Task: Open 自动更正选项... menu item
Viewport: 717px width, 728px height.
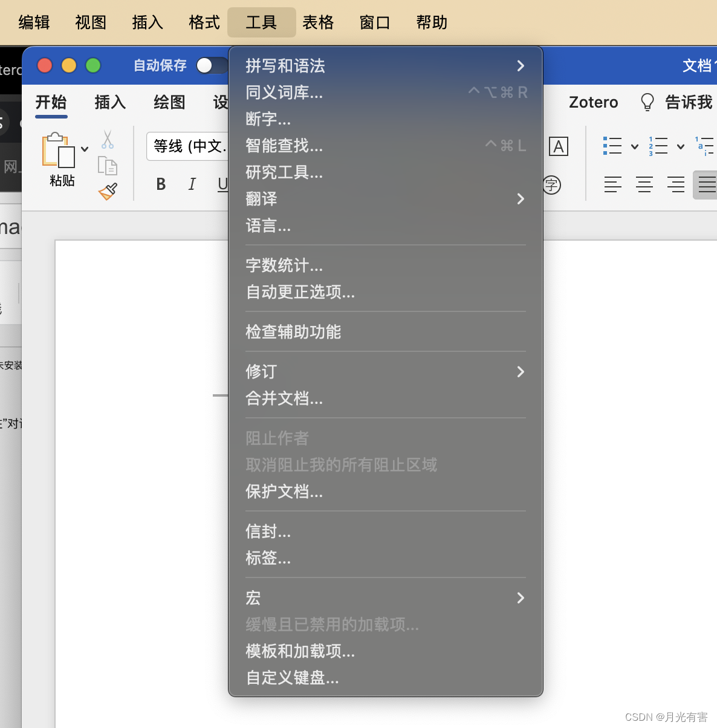Action: click(x=386, y=292)
